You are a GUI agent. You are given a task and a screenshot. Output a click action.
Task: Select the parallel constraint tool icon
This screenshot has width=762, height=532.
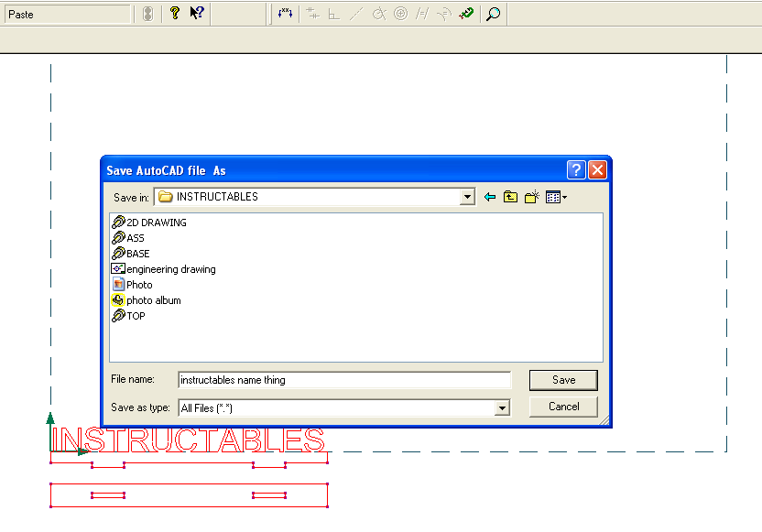(422, 14)
